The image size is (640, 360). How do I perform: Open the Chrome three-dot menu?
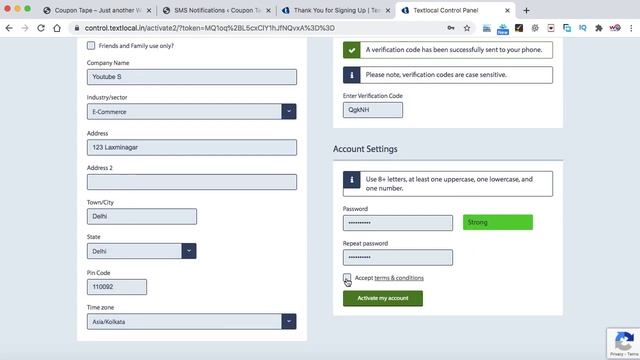(x=631, y=28)
